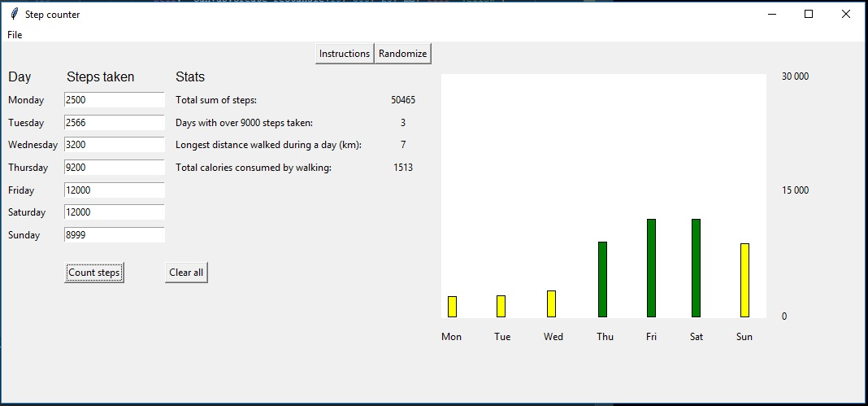Select the Sunday steps input box
The height and width of the screenshot is (406, 868).
(x=115, y=235)
